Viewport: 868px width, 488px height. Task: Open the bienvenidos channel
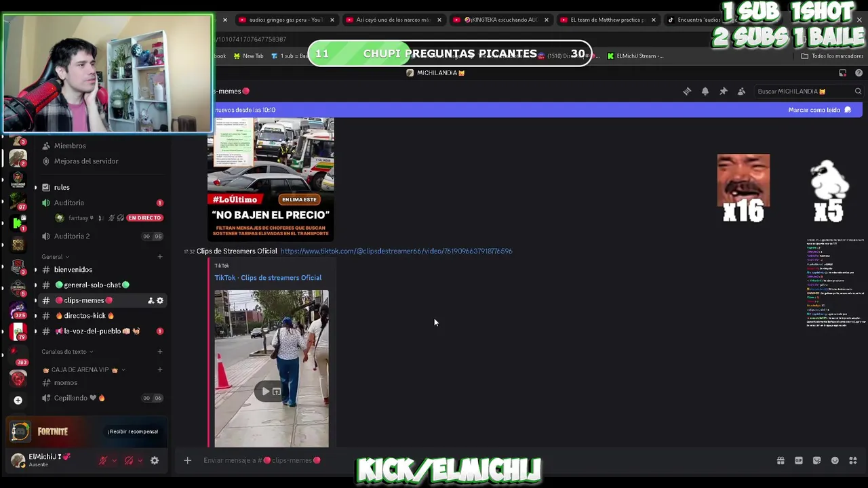tap(73, 270)
